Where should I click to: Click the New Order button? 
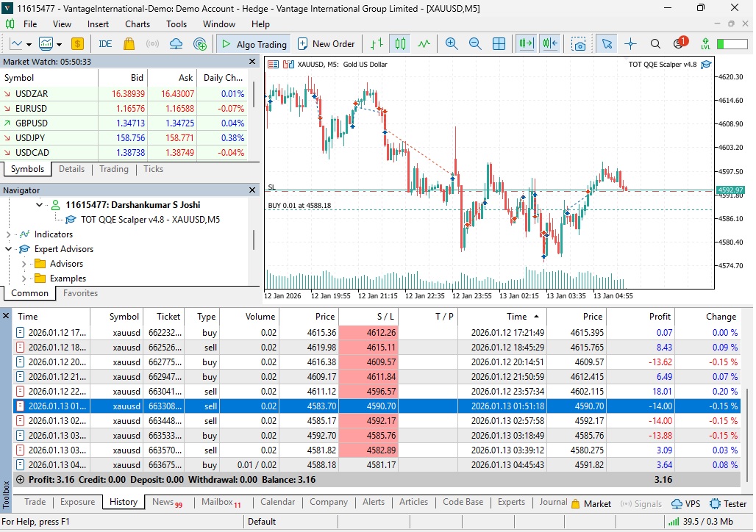point(327,44)
